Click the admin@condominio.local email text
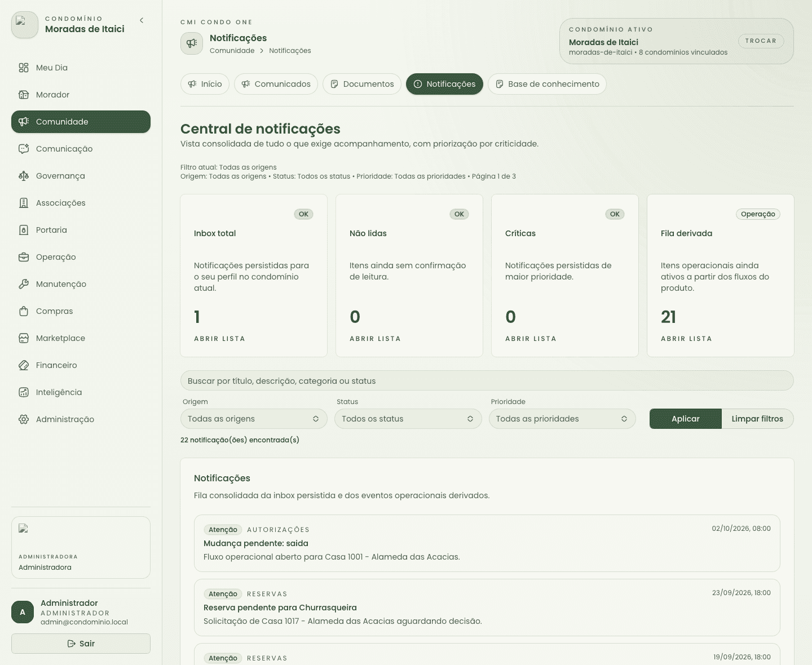This screenshot has height=665, width=812. [84, 622]
